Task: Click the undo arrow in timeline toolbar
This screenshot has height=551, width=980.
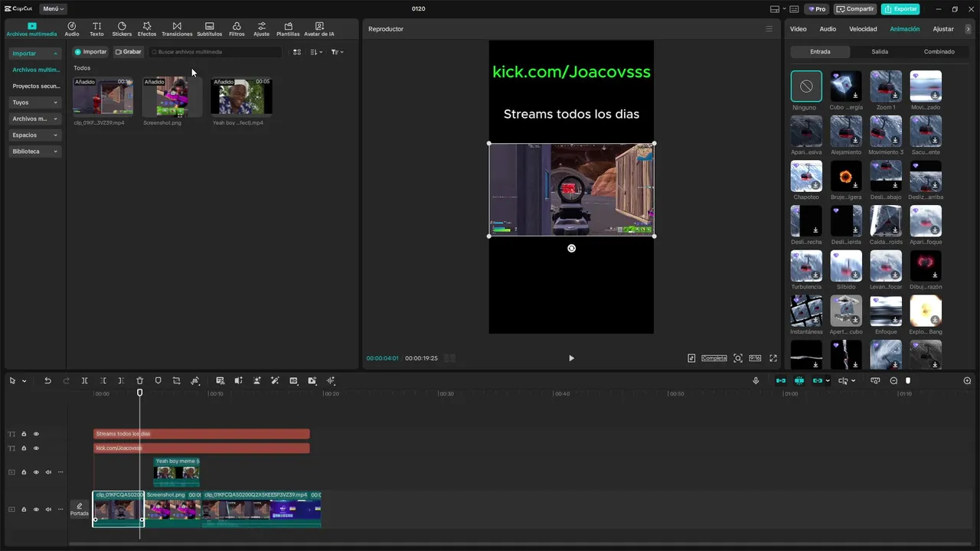Action: coord(47,380)
